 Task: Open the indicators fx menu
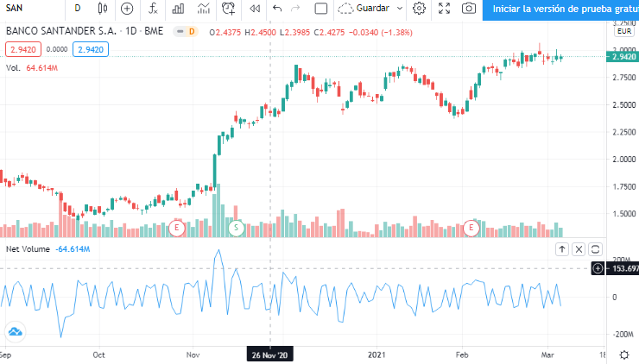tap(153, 8)
